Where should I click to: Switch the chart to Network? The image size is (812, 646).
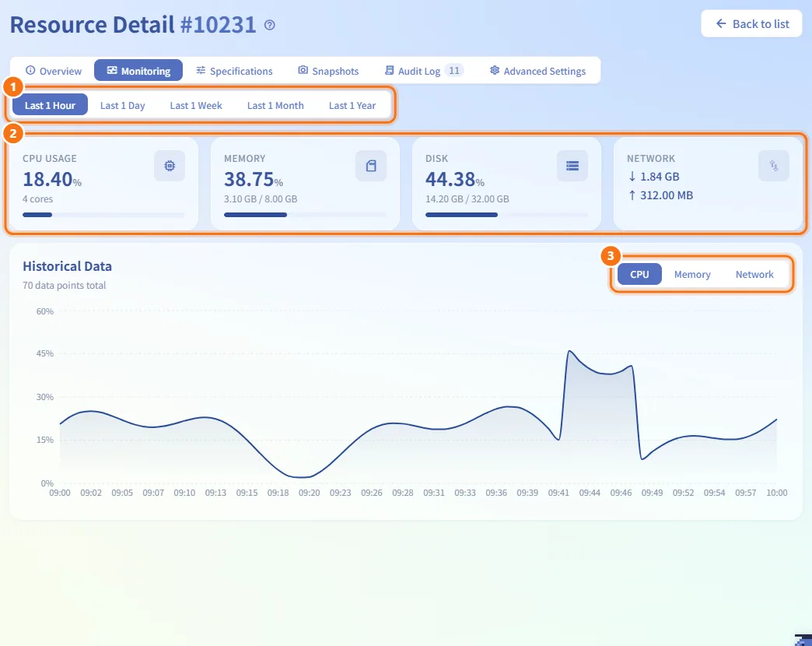coord(754,274)
